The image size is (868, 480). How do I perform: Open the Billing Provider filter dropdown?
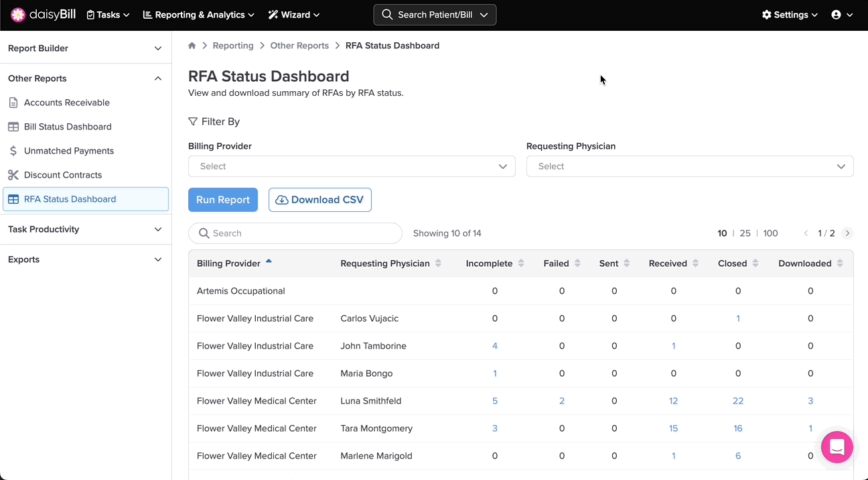click(x=352, y=166)
